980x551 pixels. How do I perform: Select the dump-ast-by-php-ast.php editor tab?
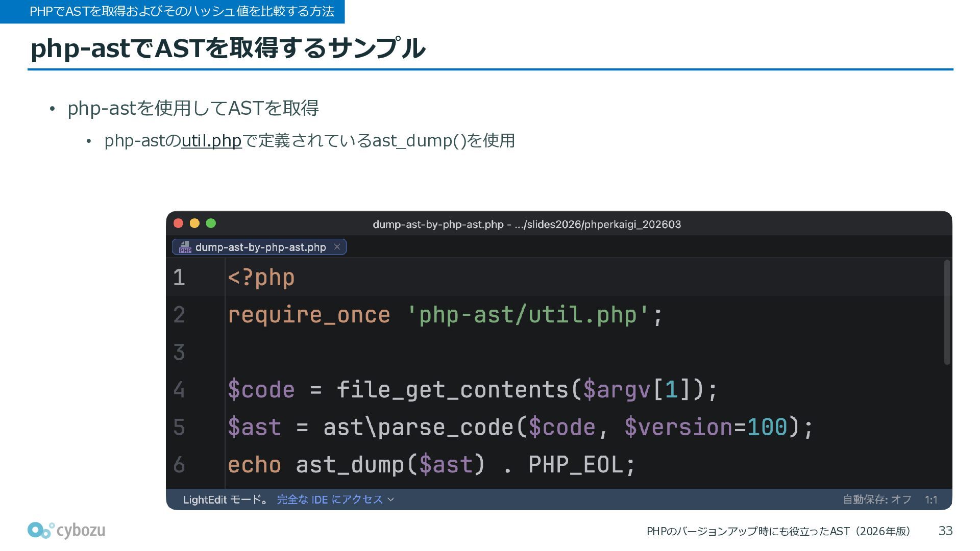pos(260,247)
